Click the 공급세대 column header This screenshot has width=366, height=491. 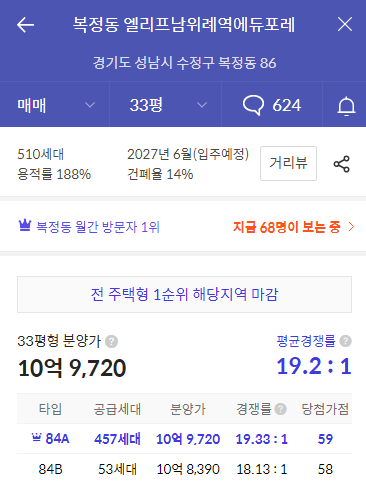tap(117, 409)
